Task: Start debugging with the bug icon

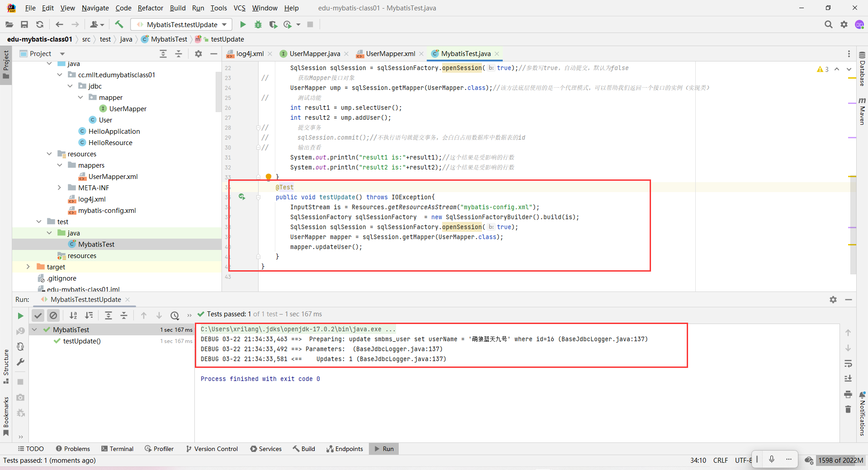Action: [258, 24]
